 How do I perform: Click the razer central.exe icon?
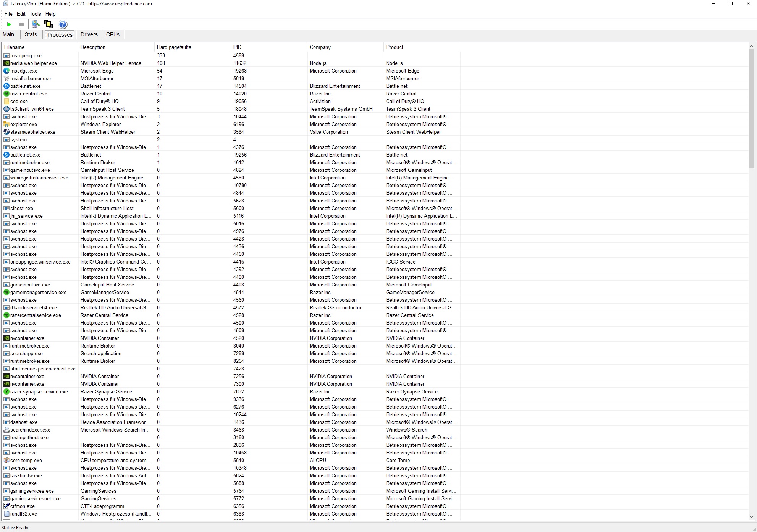coord(6,94)
